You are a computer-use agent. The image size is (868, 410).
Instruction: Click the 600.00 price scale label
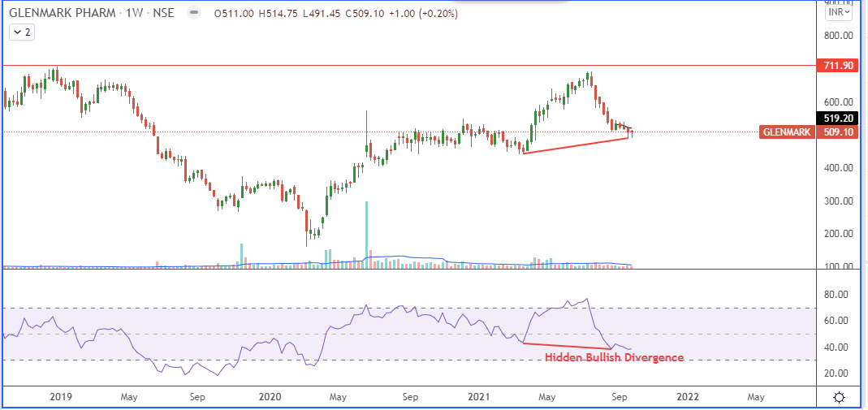[x=840, y=102]
